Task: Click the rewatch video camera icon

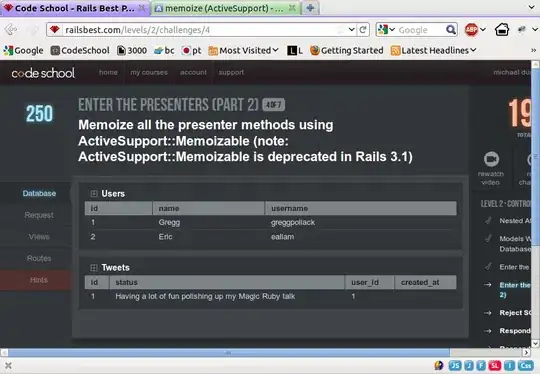Action: 491,159
